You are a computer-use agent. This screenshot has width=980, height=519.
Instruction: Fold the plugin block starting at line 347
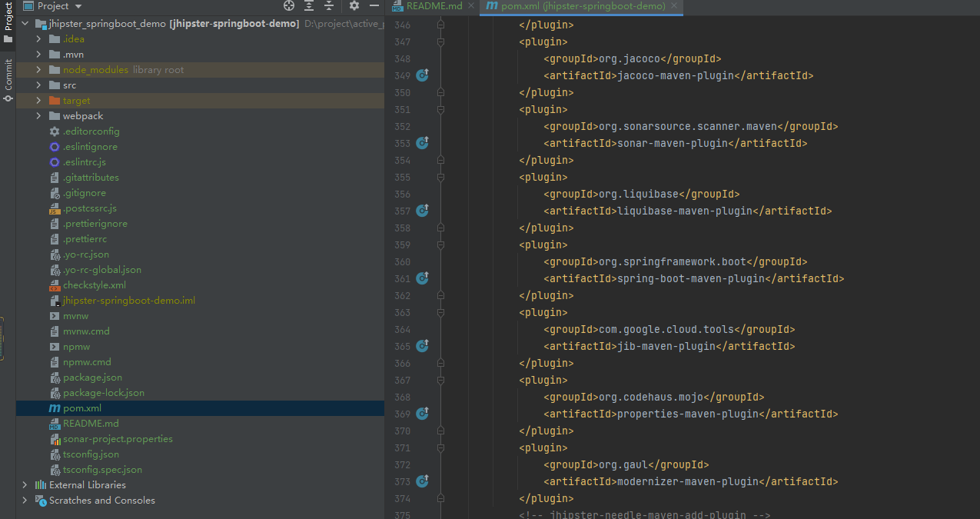[x=441, y=42]
